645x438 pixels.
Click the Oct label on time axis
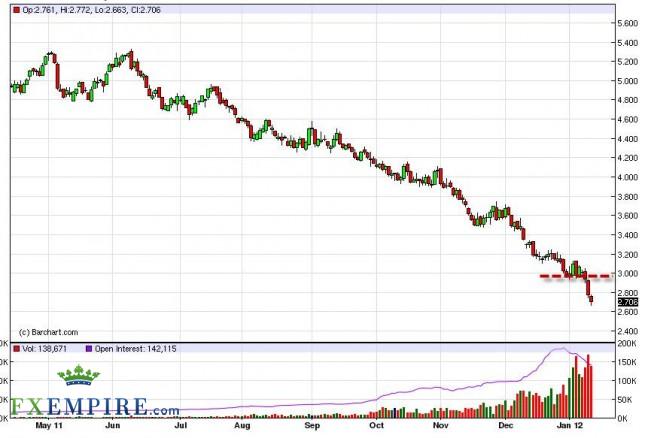[x=375, y=424]
